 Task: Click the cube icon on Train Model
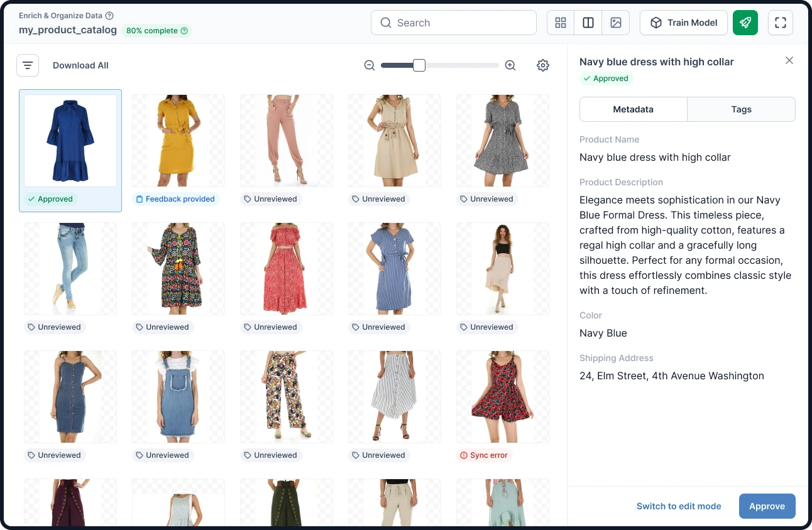click(656, 23)
